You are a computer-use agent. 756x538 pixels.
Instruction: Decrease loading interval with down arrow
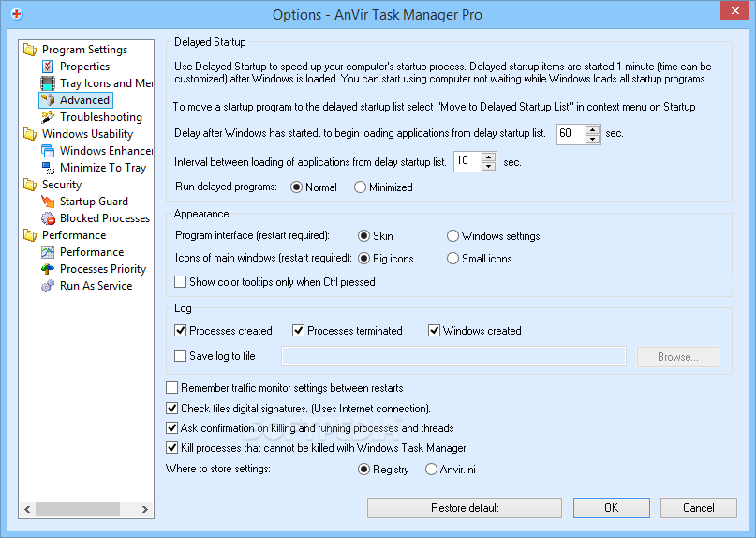coord(489,167)
